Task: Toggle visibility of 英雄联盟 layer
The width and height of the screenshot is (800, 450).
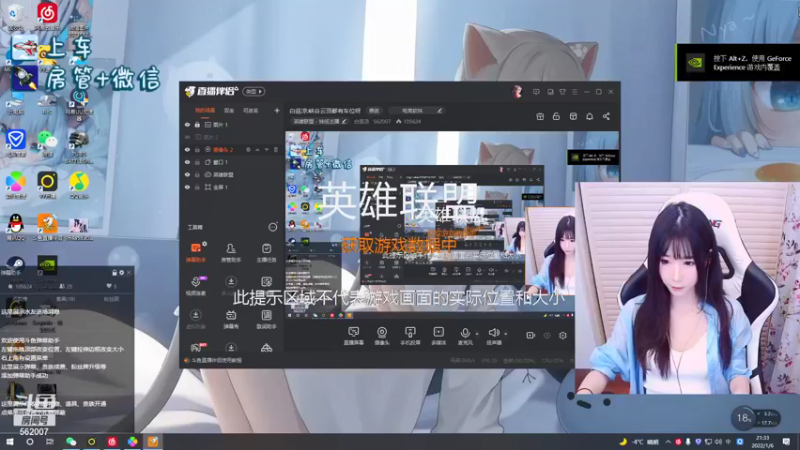Action: coord(187,174)
